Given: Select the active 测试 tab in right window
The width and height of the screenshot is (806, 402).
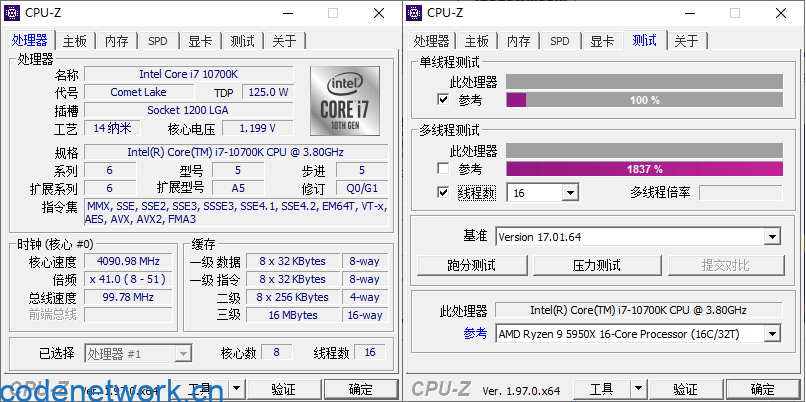Looking at the screenshot, I should click(645, 40).
